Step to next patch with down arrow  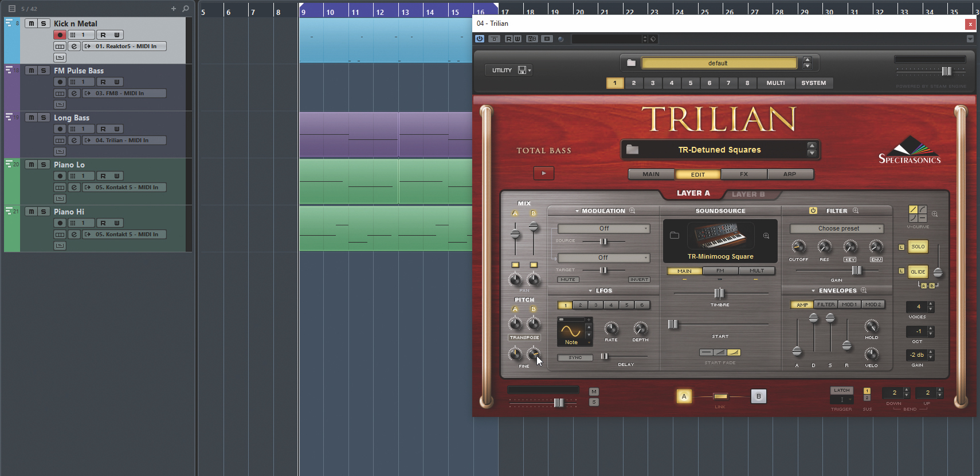click(812, 153)
